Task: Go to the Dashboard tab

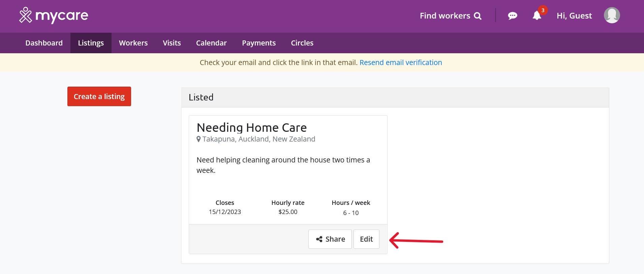Action: [44, 43]
